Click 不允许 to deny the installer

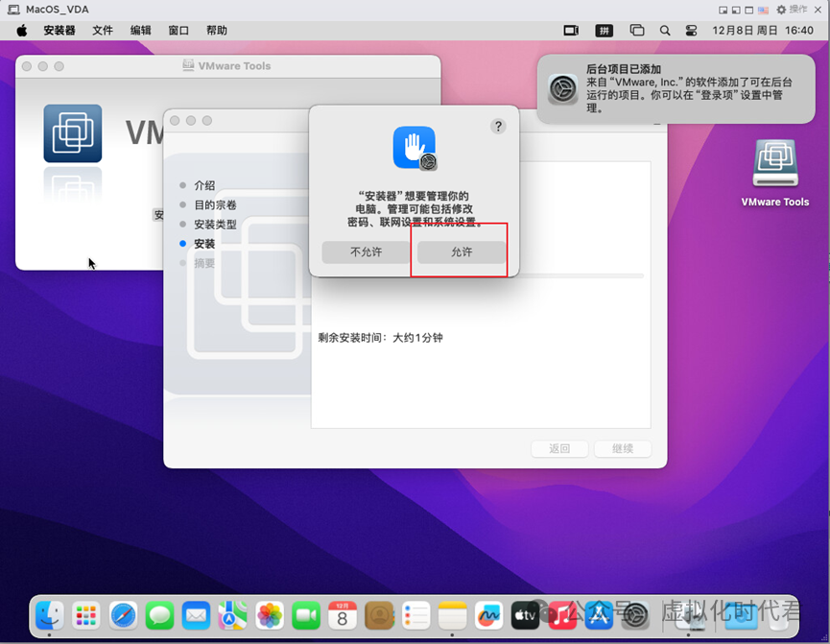point(366,252)
